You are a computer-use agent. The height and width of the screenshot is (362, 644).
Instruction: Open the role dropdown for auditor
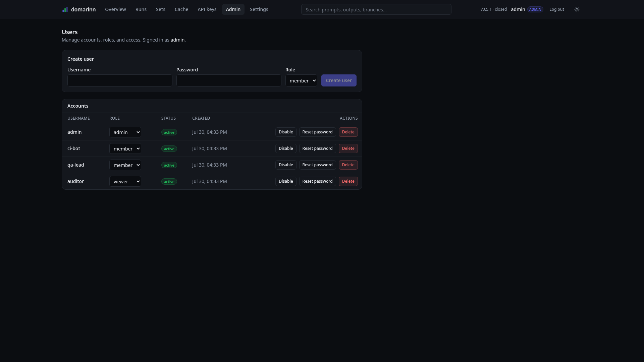coord(125,181)
